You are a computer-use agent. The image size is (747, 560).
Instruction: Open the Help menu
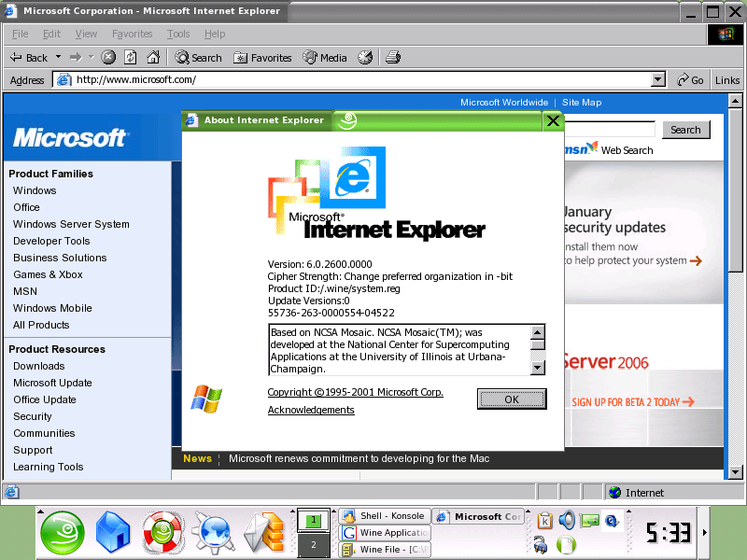[215, 34]
